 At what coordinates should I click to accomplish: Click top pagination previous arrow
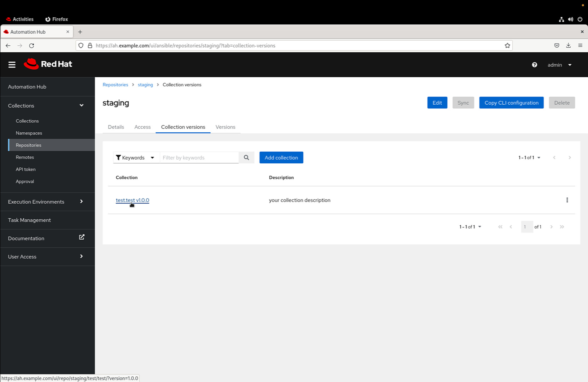tap(554, 157)
